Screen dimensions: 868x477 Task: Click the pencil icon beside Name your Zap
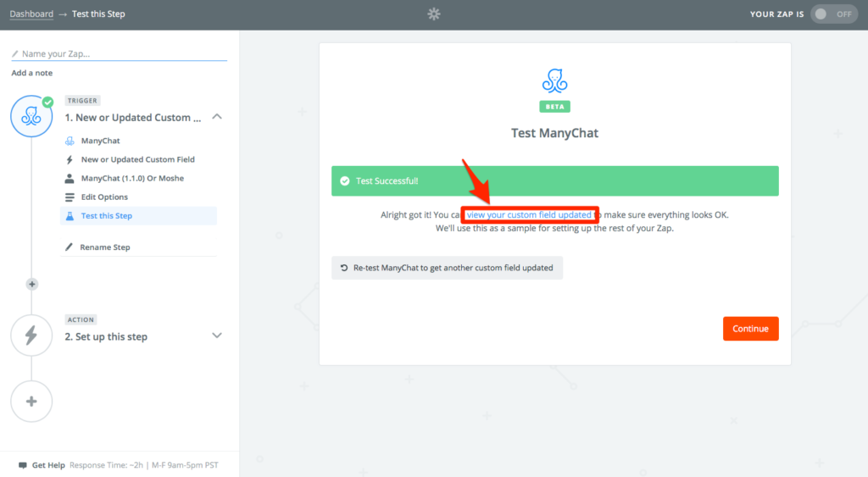coord(15,53)
